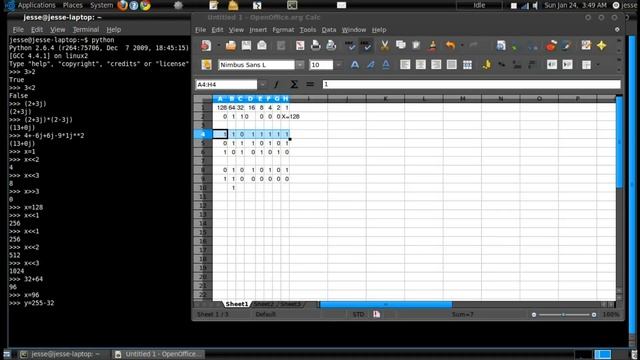Screen dimensions: 640x360
Task: Click the Borders icon
Action: click(587, 64)
